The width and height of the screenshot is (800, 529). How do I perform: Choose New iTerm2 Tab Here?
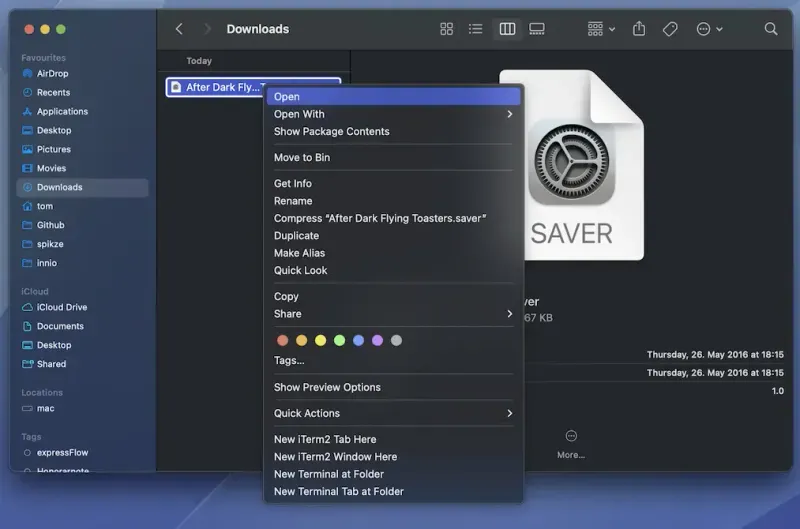393,439
